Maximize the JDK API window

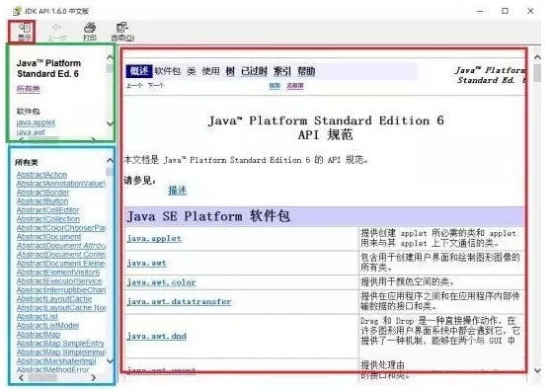click(x=505, y=11)
